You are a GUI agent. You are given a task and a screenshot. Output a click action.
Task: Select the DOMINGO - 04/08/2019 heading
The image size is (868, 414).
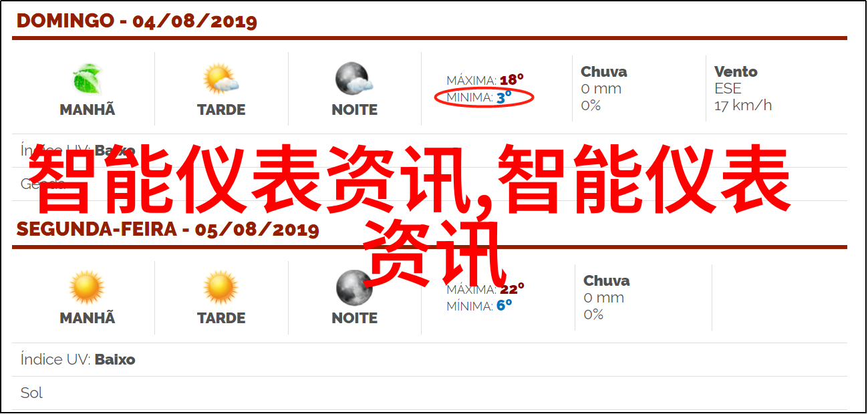[137, 21]
